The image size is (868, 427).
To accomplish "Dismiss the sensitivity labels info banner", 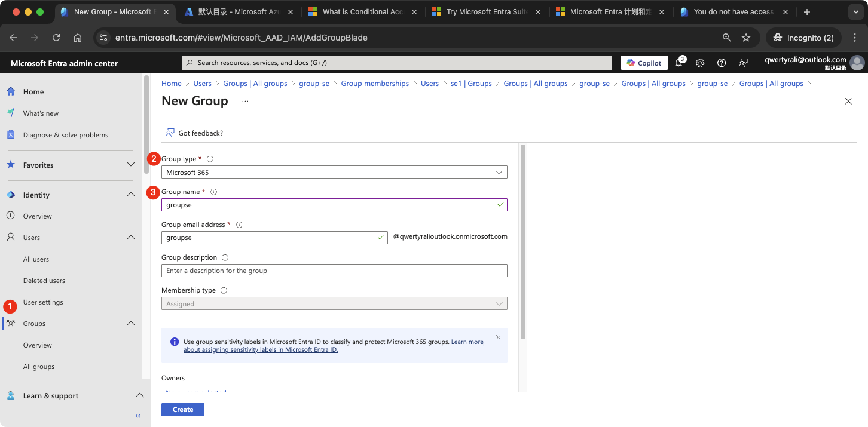I will tap(498, 337).
